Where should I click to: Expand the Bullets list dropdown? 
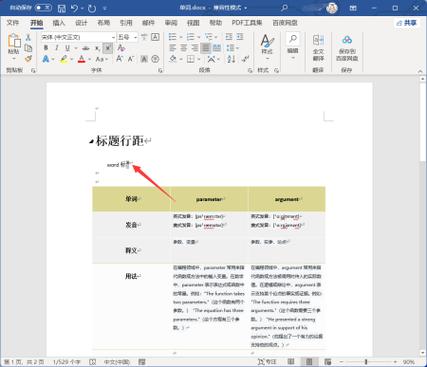181,37
